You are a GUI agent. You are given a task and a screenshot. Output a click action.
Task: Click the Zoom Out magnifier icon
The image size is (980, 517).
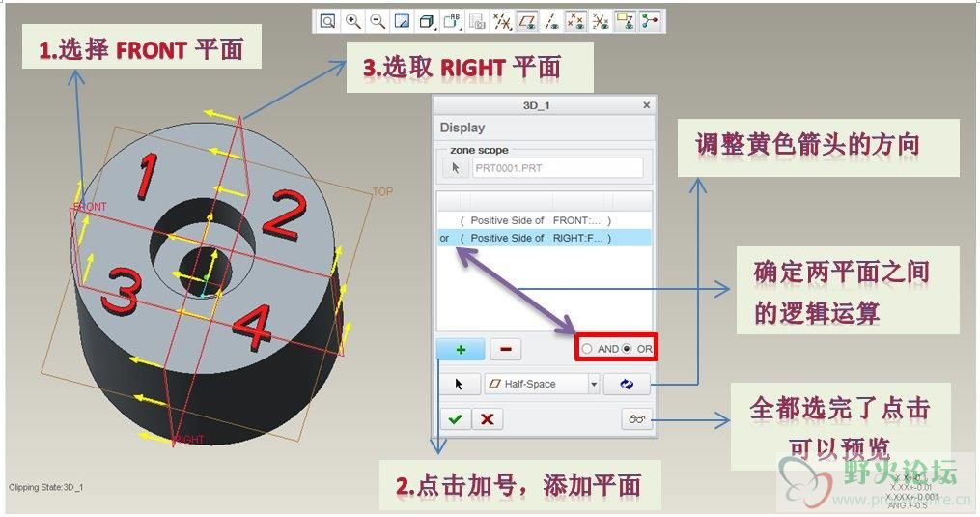378,22
